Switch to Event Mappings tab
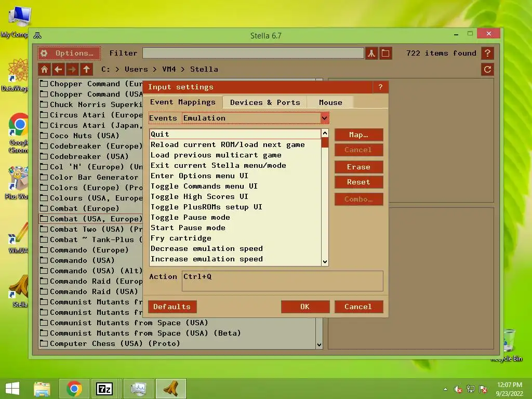 (183, 102)
